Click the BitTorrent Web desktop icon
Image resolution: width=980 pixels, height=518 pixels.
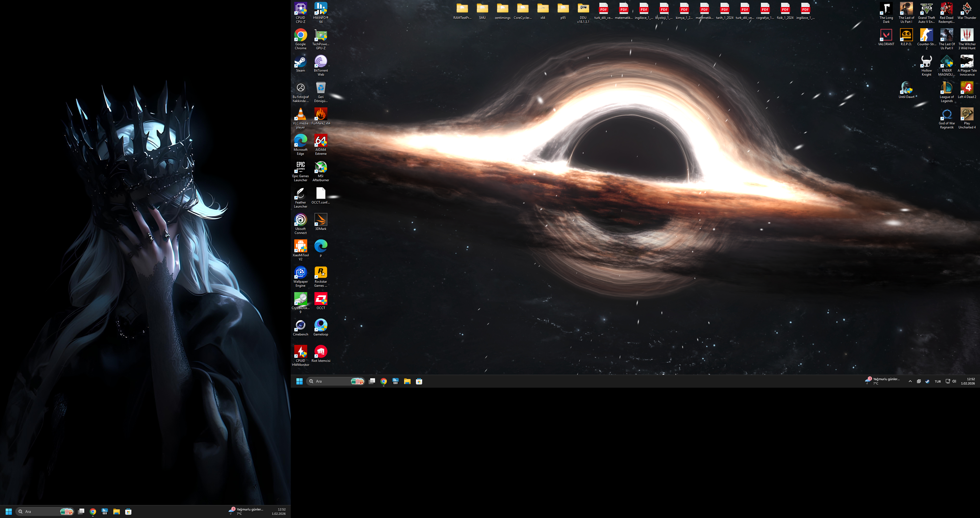(x=321, y=65)
